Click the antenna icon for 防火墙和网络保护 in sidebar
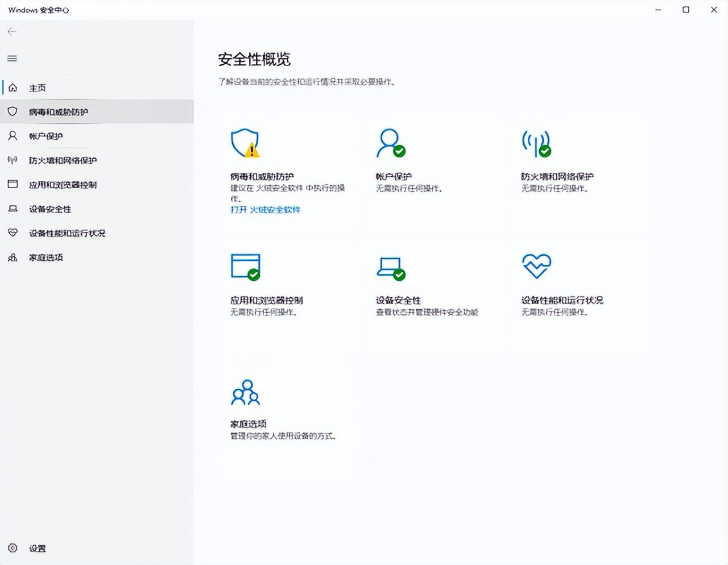Viewport: 728px width, 565px height. tap(13, 160)
